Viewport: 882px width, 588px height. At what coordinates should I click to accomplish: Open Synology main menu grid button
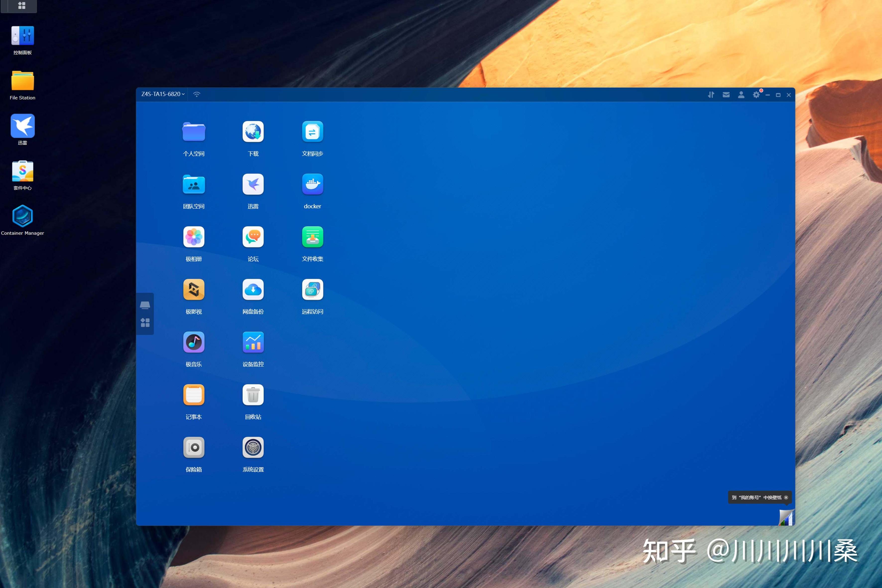click(x=22, y=6)
